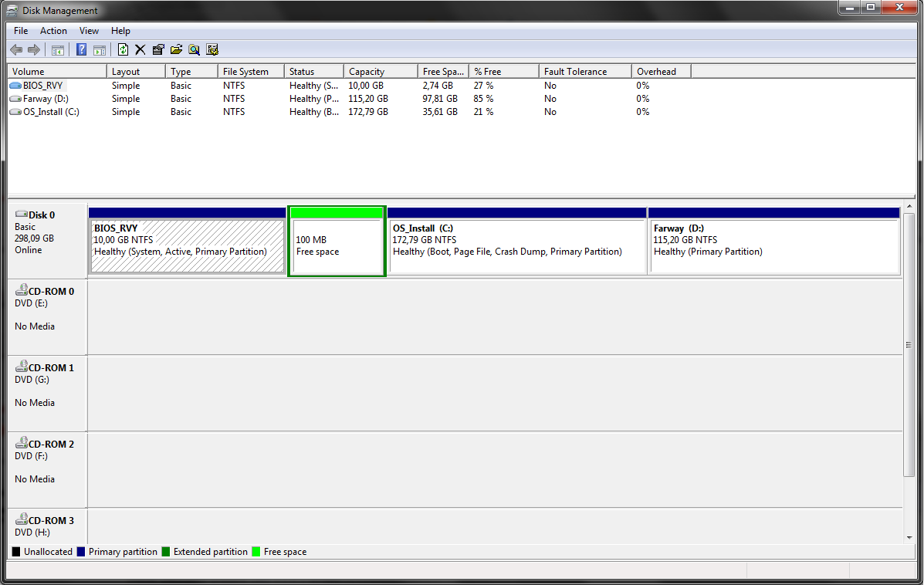
Task: Click the disk pane scrollbar up arrow
Action: point(909,207)
